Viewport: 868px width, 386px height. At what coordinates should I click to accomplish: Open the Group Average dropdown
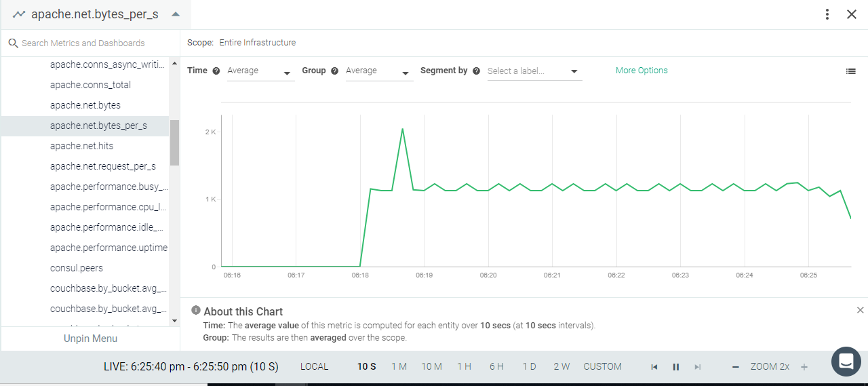[x=379, y=71]
